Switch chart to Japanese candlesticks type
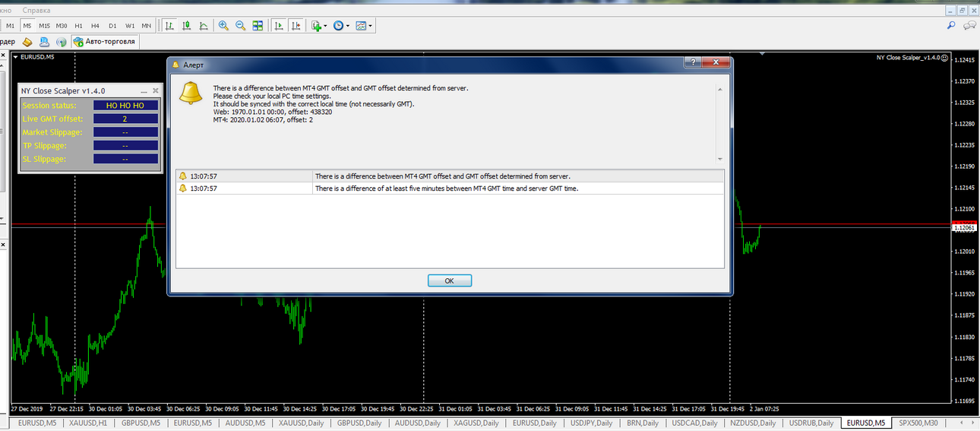 (186, 26)
